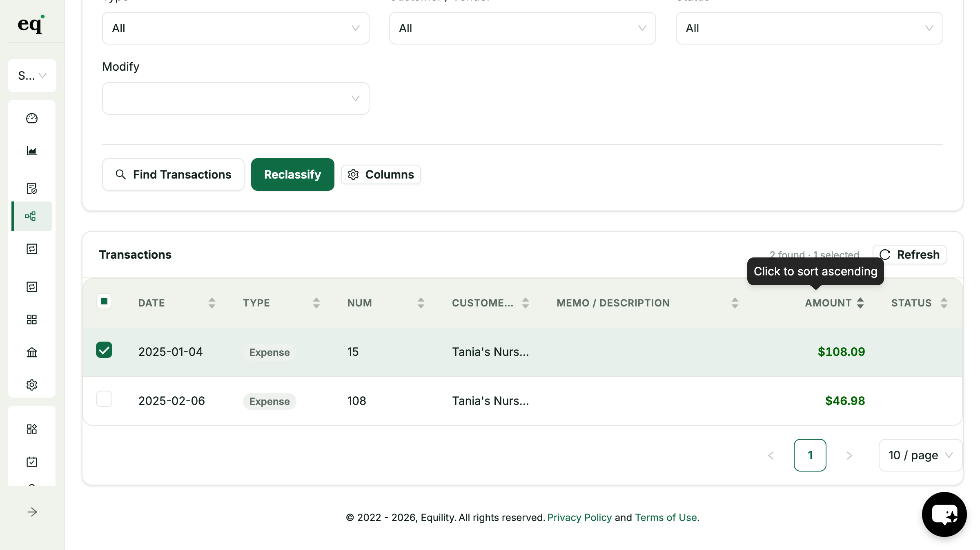Click the date 2025-01-04
980x550 pixels.
point(171,352)
